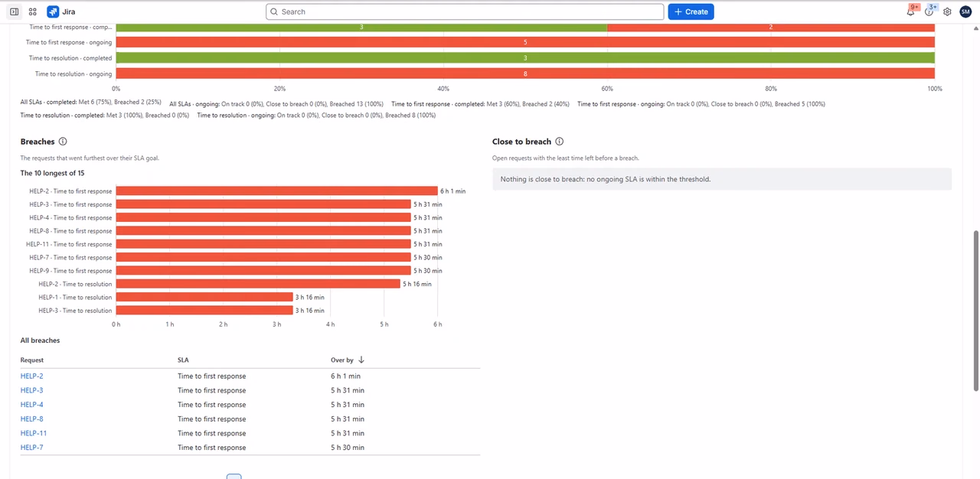This screenshot has width=980, height=479.
Task: Open the notifications bell
Action: point(910,11)
